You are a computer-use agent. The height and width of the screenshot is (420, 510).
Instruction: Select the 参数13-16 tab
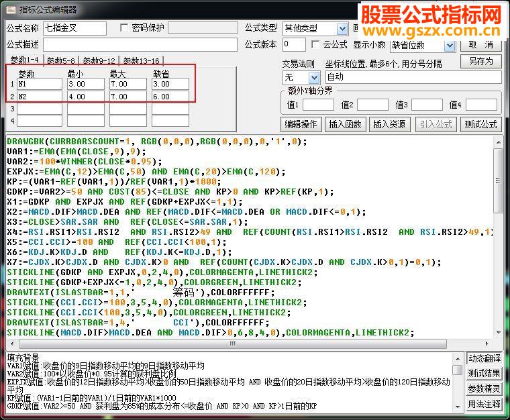click(x=141, y=60)
